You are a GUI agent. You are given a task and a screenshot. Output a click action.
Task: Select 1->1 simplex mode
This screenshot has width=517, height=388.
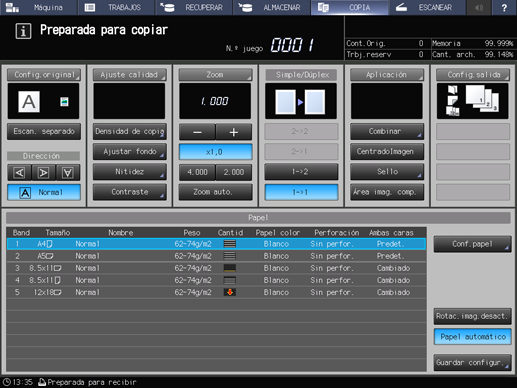tap(301, 192)
